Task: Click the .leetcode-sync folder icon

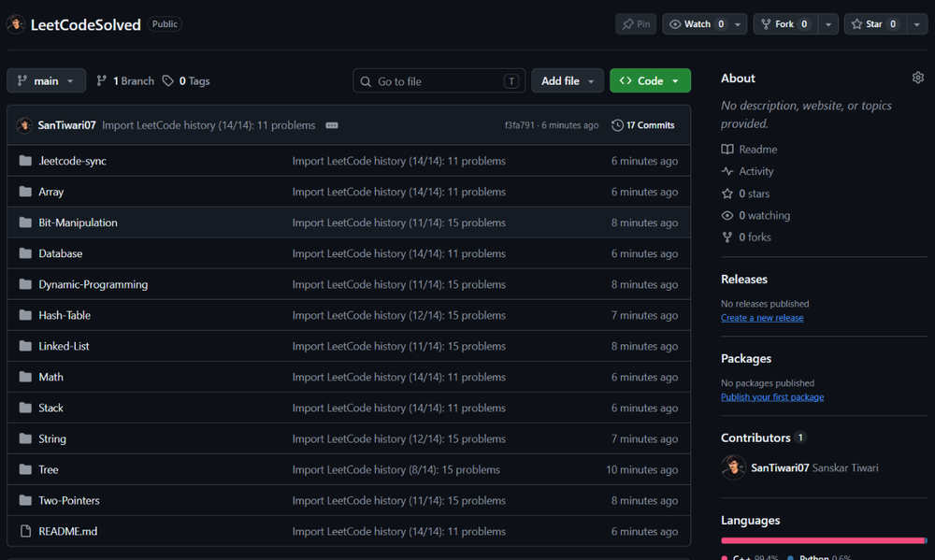Action: point(25,161)
